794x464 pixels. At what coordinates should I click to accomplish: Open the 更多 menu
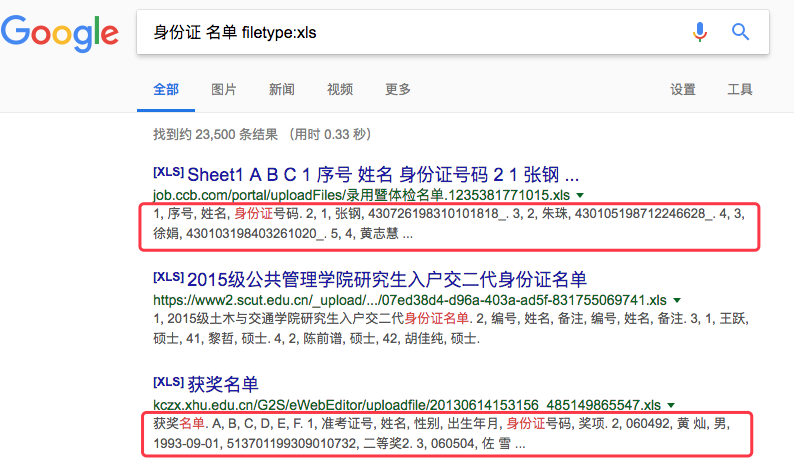tap(398, 90)
